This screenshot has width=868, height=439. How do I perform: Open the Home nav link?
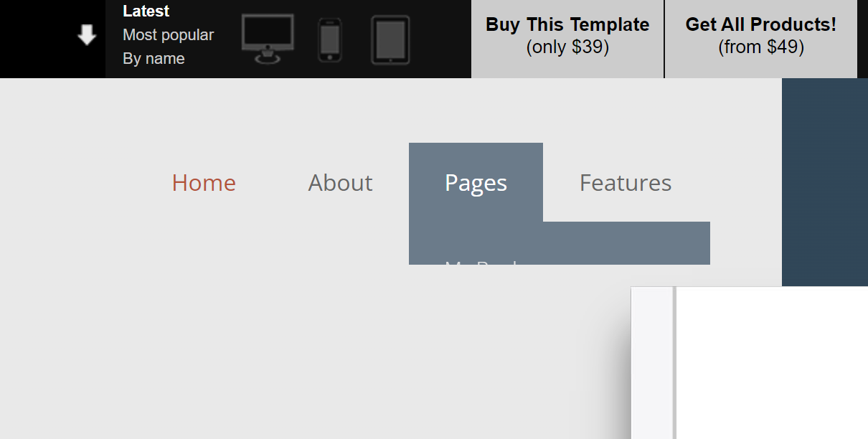(204, 183)
